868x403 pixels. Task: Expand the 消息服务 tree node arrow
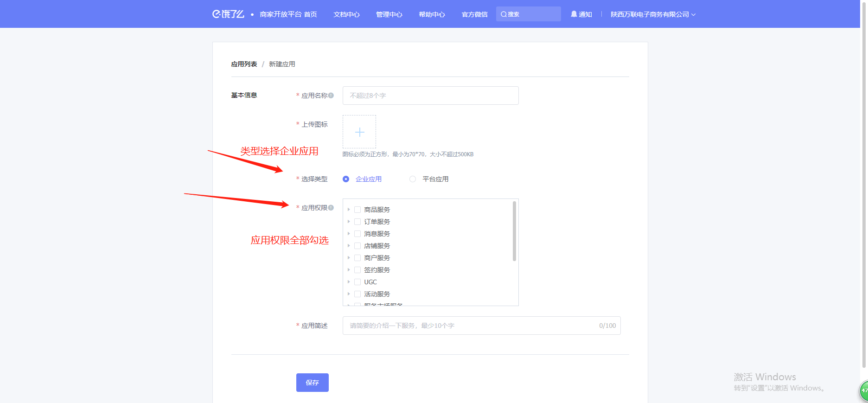click(349, 234)
